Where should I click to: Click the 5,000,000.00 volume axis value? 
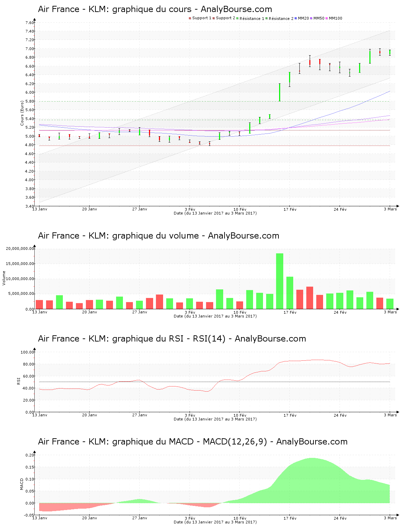[21, 294]
